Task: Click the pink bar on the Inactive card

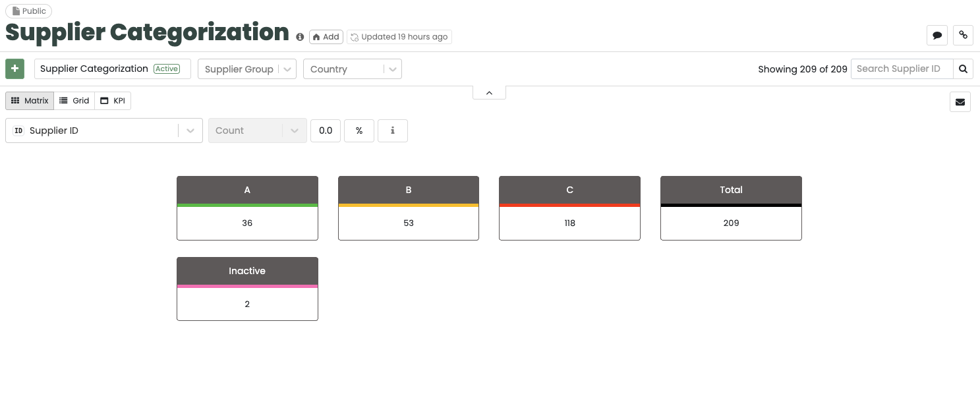Action: tap(247, 285)
